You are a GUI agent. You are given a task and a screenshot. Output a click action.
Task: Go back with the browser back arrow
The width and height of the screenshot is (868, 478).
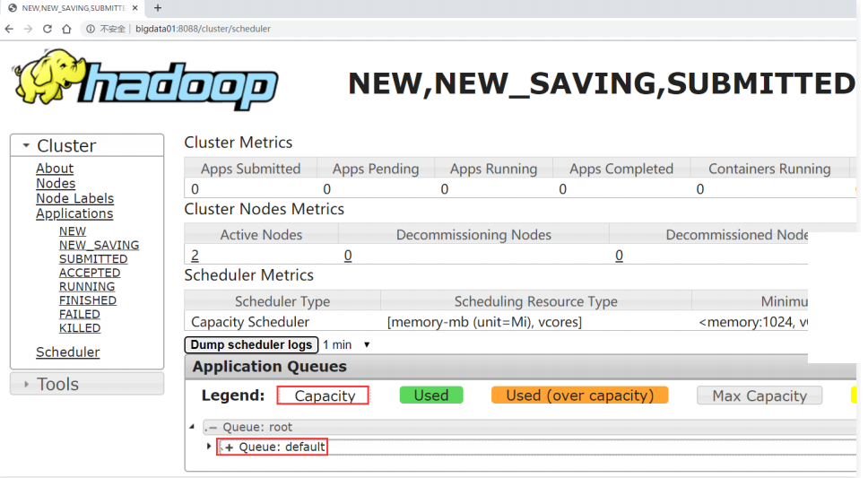9,29
